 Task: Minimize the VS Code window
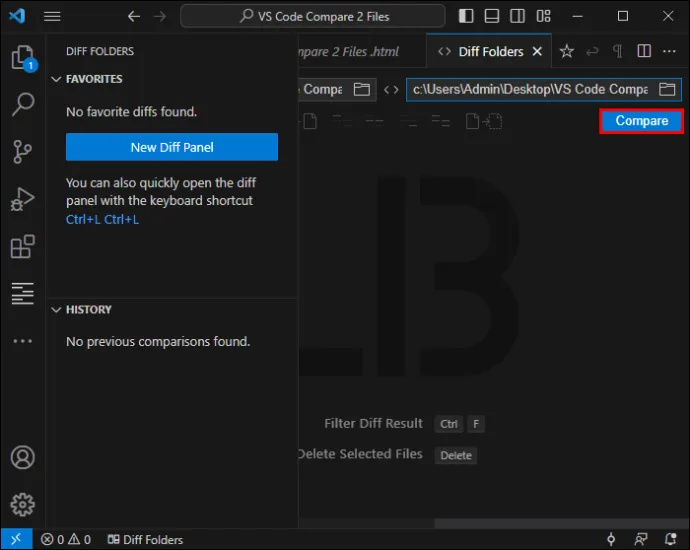578,16
